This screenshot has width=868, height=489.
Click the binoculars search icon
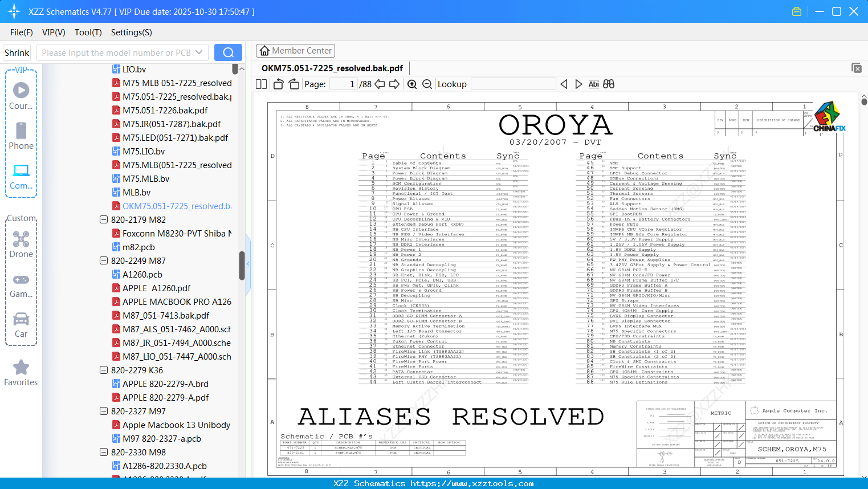click(x=609, y=84)
